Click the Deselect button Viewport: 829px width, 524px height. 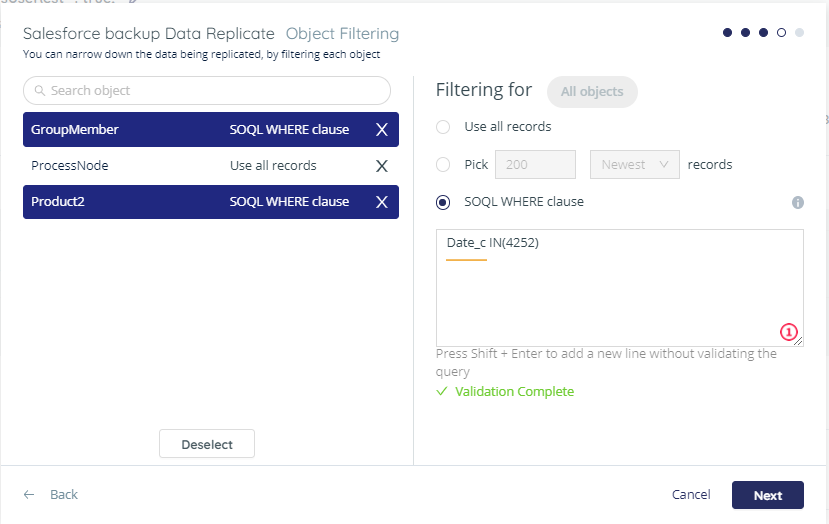click(207, 444)
